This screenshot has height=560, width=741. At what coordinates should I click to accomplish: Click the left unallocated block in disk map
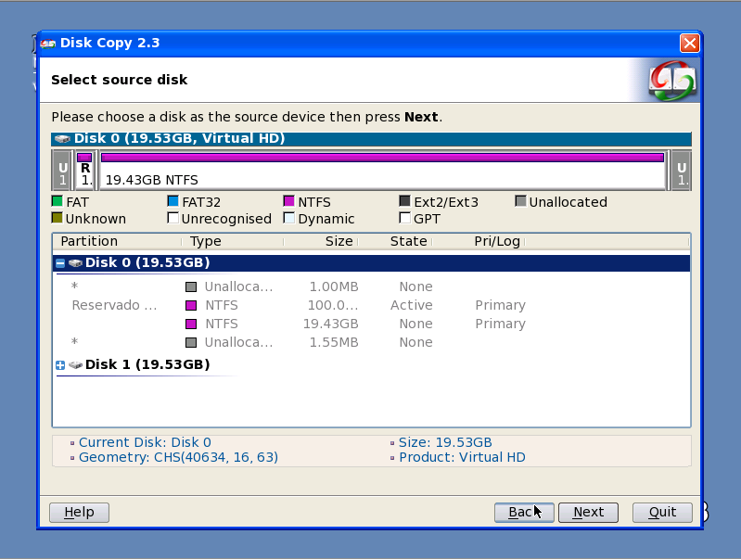click(62, 170)
